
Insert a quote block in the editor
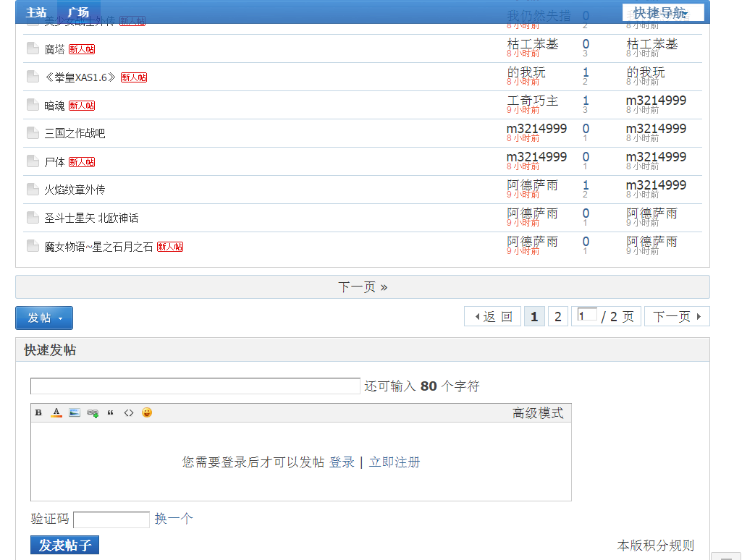click(110, 413)
